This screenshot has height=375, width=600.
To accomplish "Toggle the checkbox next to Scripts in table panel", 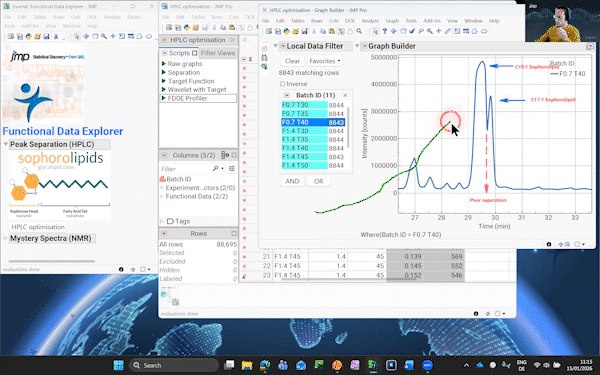I will (195, 53).
